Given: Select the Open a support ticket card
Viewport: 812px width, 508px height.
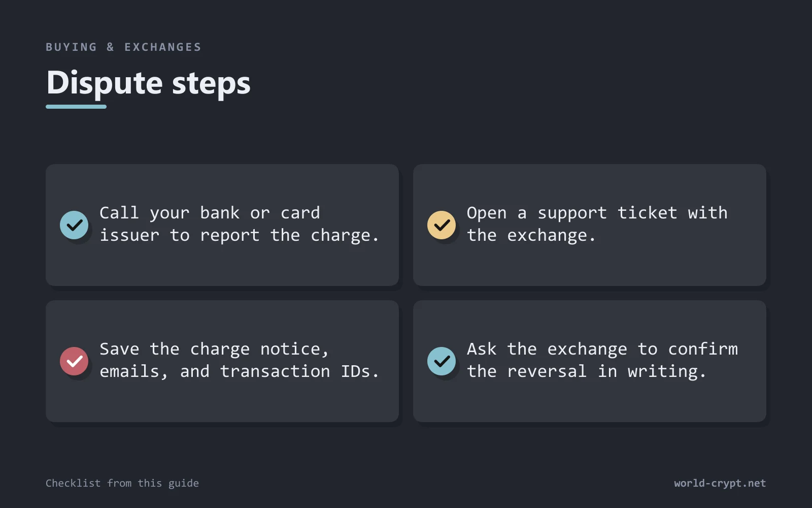Looking at the screenshot, I should pos(590,225).
